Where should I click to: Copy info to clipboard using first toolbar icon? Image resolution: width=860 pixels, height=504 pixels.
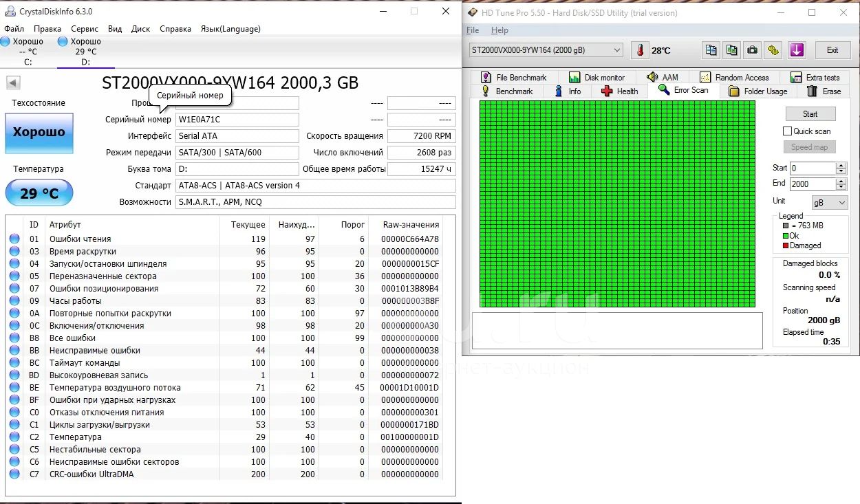pyautogui.click(x=711, y=50)
